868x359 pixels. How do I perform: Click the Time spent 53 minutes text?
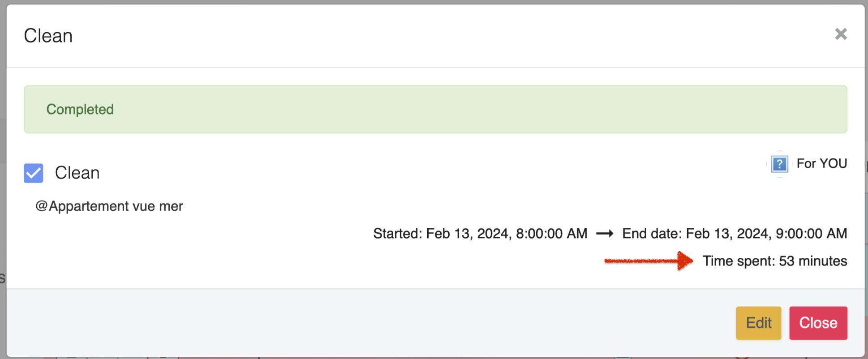pyautogui.click(x=775, y=261)
